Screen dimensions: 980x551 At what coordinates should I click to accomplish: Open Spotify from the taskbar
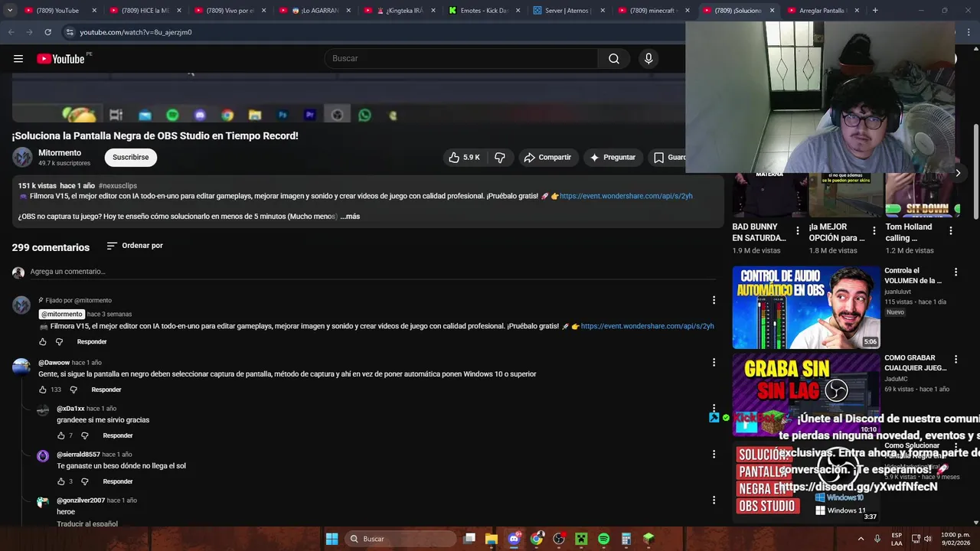(x=603, y=539)
